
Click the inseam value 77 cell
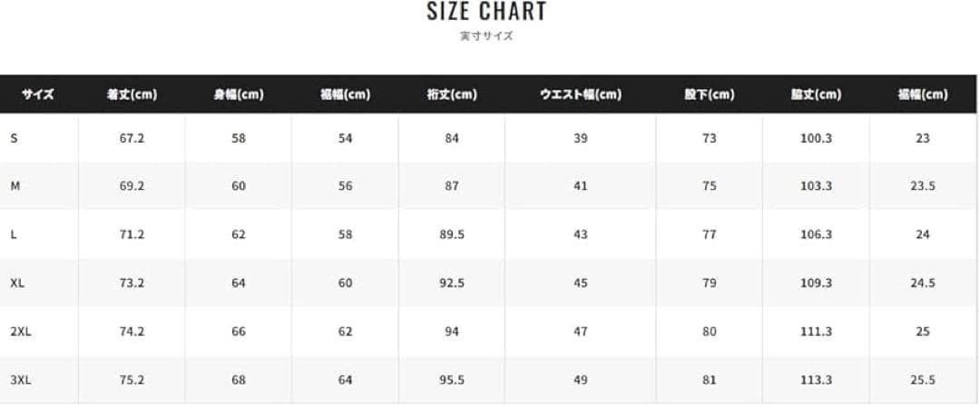[x=710, y=234]
